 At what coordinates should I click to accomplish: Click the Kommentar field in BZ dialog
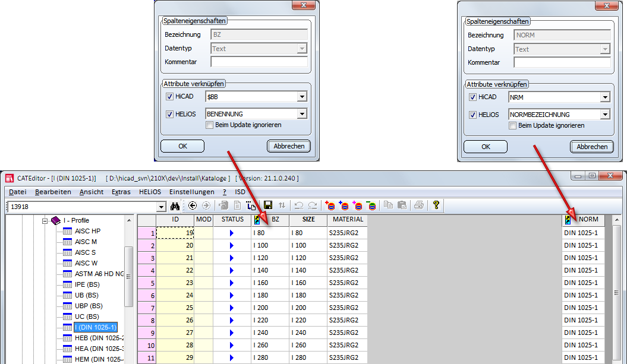click(x=259, y=62)
